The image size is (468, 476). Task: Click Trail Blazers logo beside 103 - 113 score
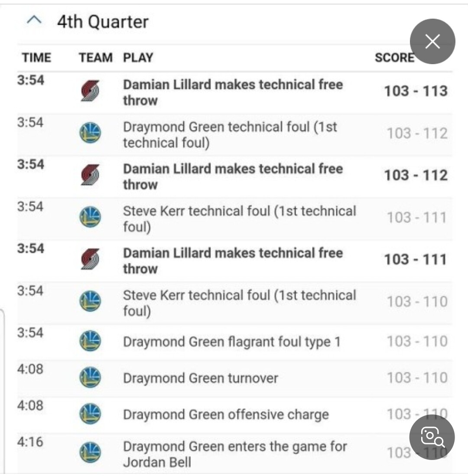[90, 91]
